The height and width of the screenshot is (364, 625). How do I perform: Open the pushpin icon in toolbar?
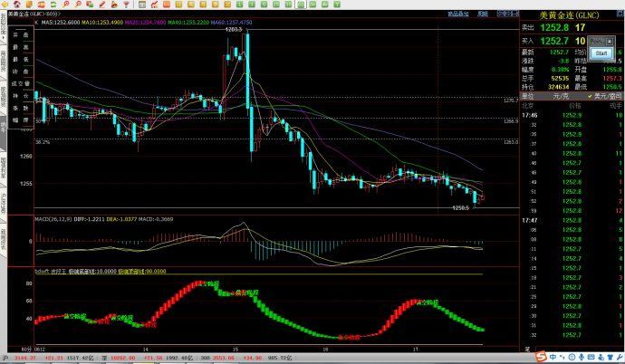tap(126, 5)
